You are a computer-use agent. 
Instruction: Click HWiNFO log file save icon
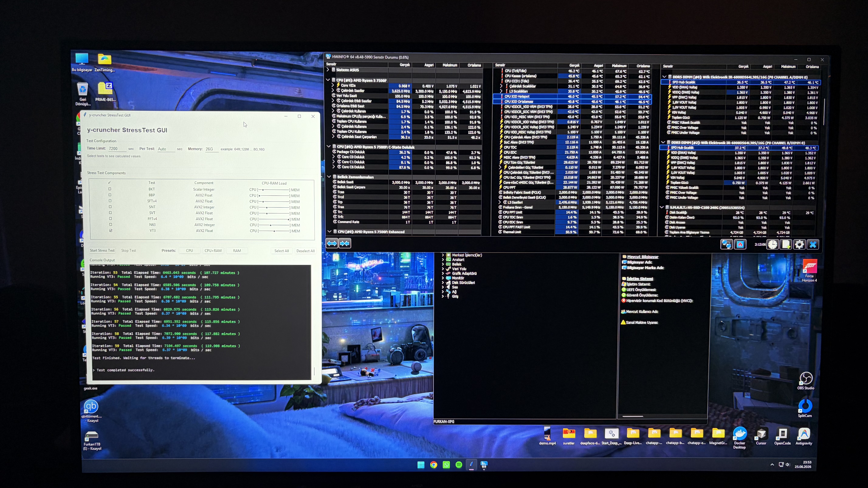click(786, 245)
